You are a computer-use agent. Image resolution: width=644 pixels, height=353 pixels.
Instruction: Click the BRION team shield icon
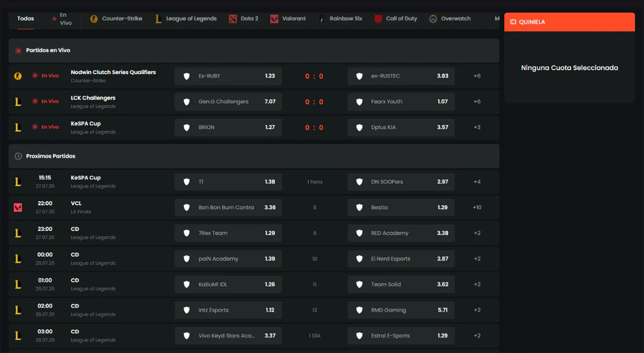tap(187, 128)
